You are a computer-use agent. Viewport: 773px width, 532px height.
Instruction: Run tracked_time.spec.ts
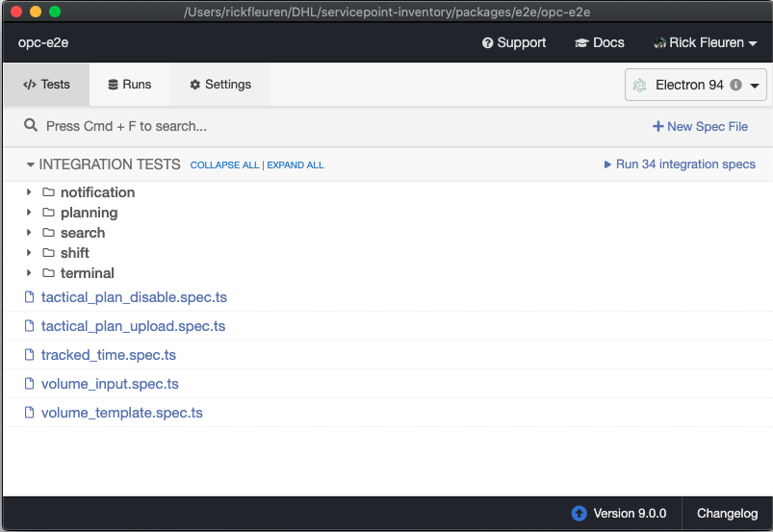pyautogui.click(x=109, y=355)
